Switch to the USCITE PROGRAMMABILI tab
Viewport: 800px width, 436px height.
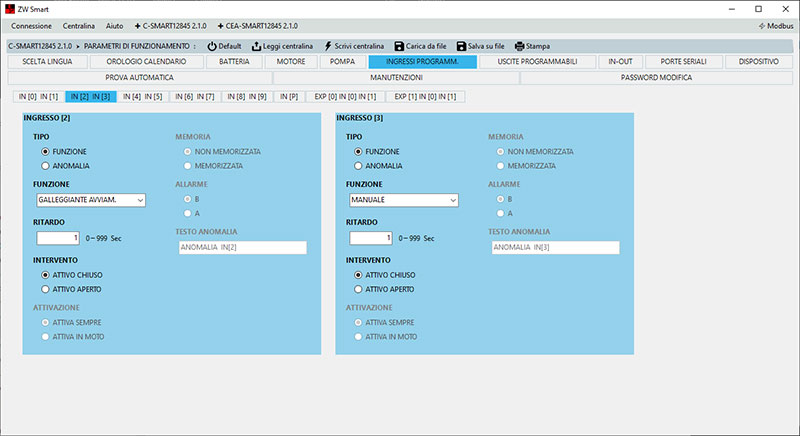[536, 62]
